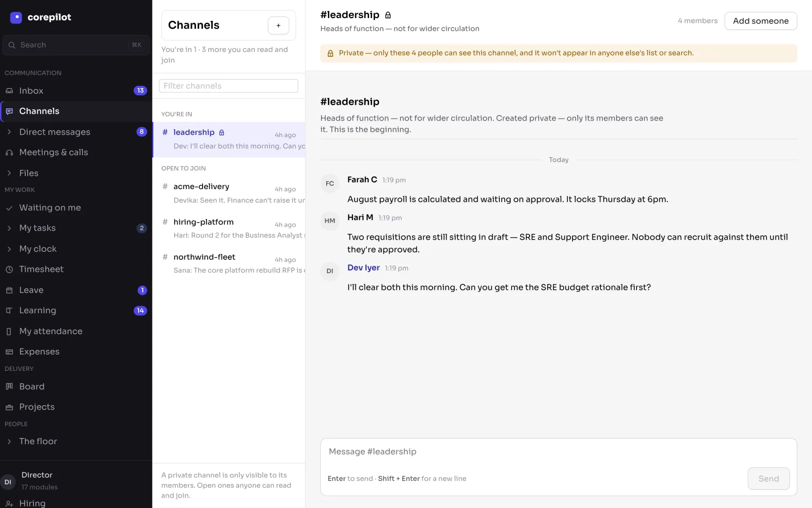Click the corepilot logo icon
Image resolution: width=812 pixels, height=508 pixels.
coord(16,18)
